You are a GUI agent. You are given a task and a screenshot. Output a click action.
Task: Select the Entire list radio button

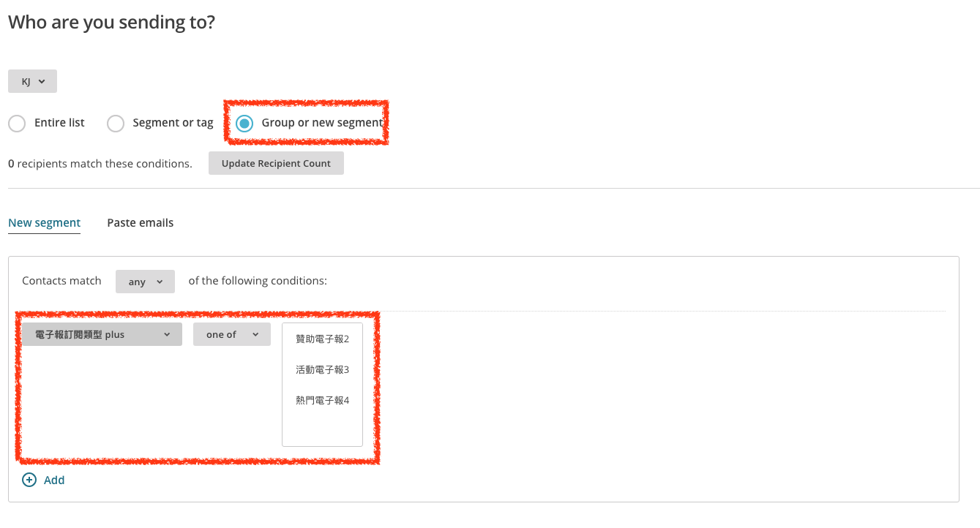click(17, 124)
